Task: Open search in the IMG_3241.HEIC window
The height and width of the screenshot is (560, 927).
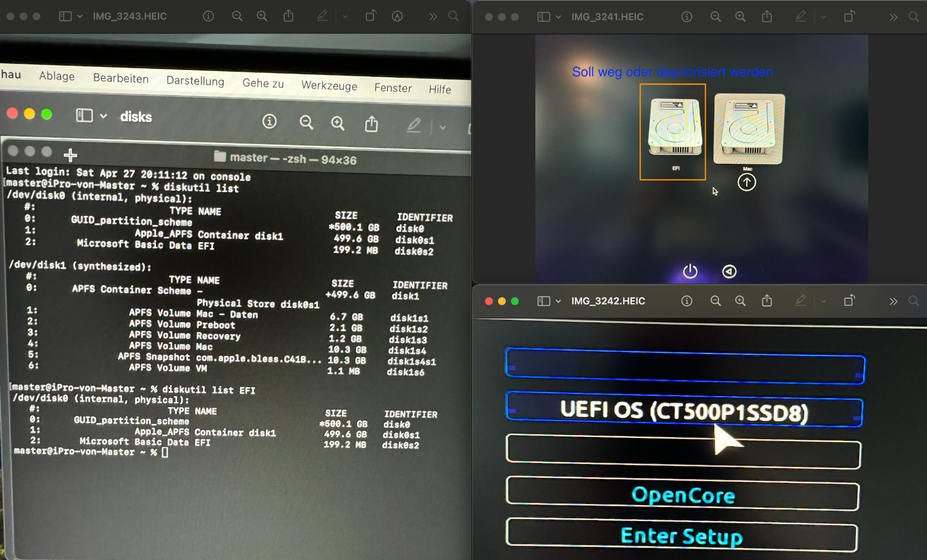Action: tap(914, 17)
